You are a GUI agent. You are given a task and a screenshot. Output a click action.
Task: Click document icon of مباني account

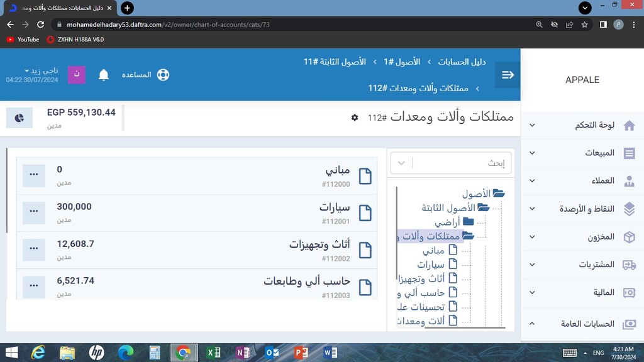365,176
